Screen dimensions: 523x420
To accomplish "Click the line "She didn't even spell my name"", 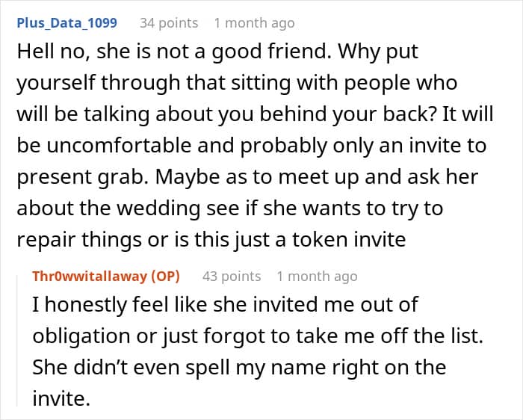I will click(x=239, y=367).
